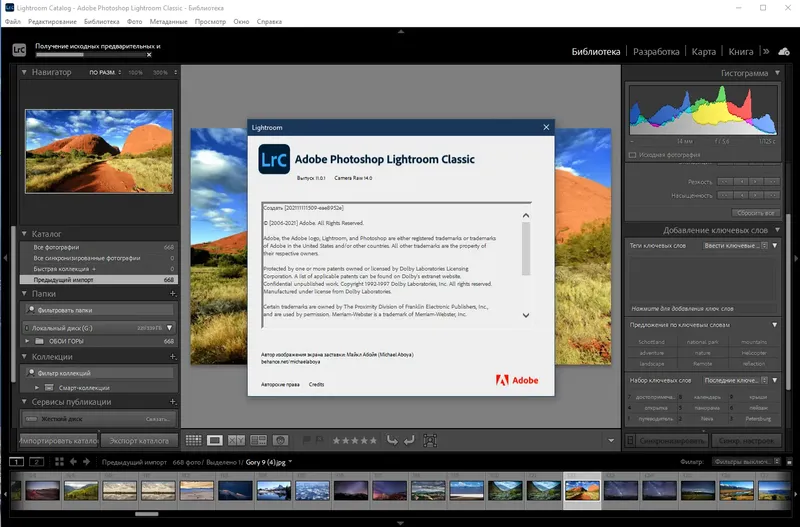Click about dialog text scrollbar thumb

click(x=526, y=248)
